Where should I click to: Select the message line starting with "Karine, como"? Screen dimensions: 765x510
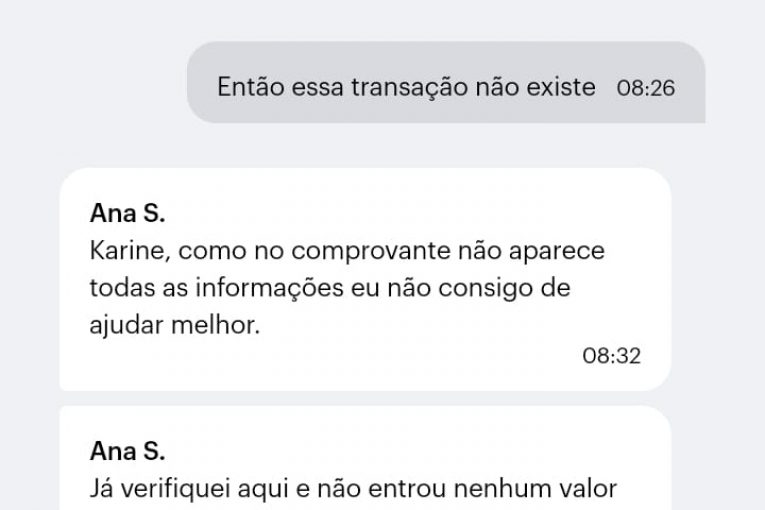tap(347, 250)
